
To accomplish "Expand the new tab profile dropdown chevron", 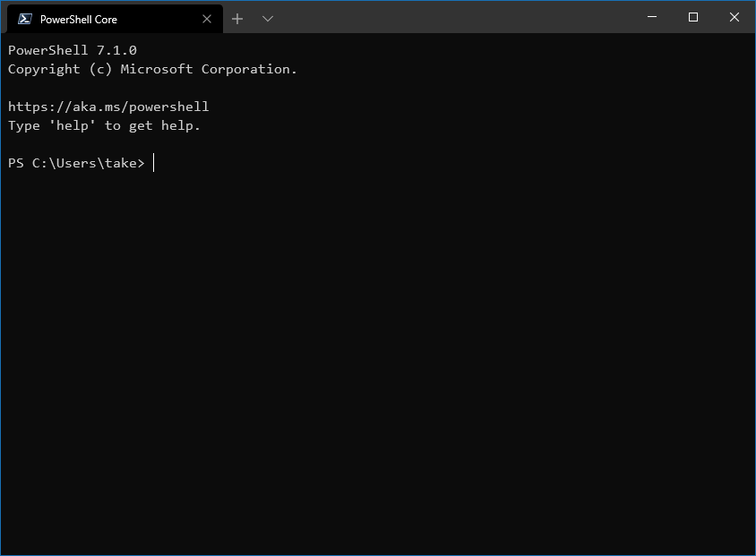I will coord(268,19).
